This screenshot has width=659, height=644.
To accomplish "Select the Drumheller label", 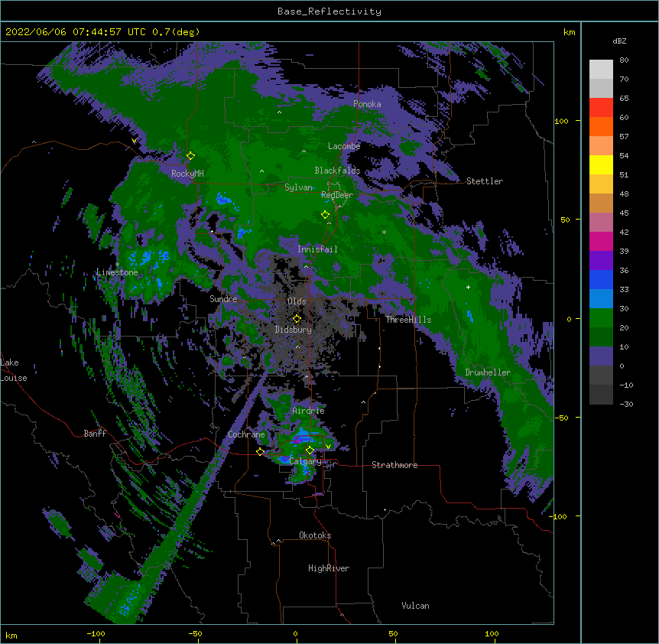I will (488, 372).
